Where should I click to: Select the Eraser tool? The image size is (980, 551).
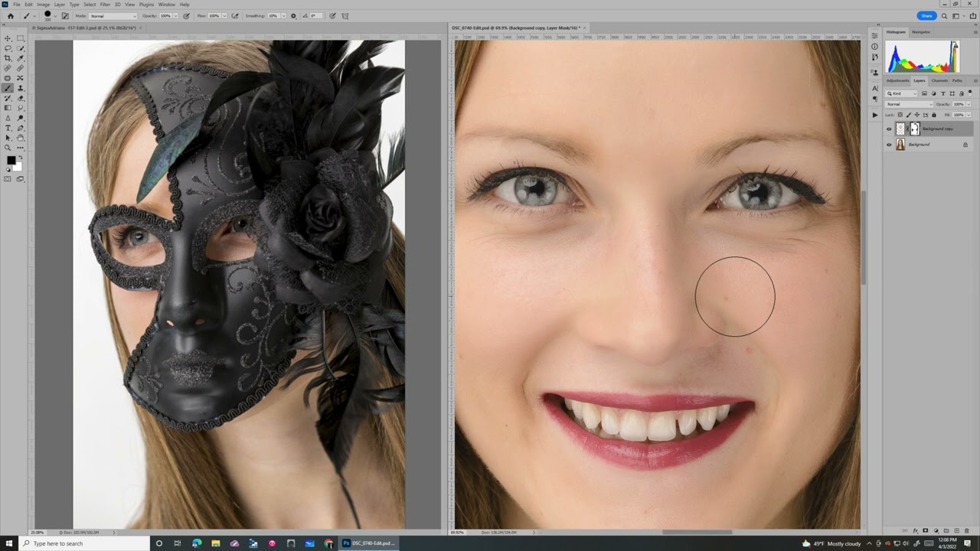(x=21, y=98)
